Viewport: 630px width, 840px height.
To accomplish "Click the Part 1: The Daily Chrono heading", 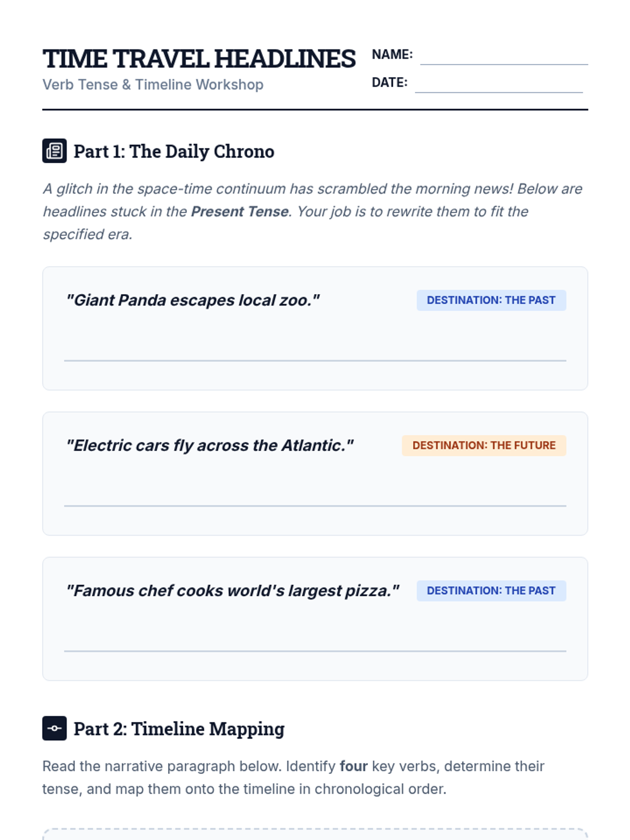I will pyautogui.click(x=174, y=152).
